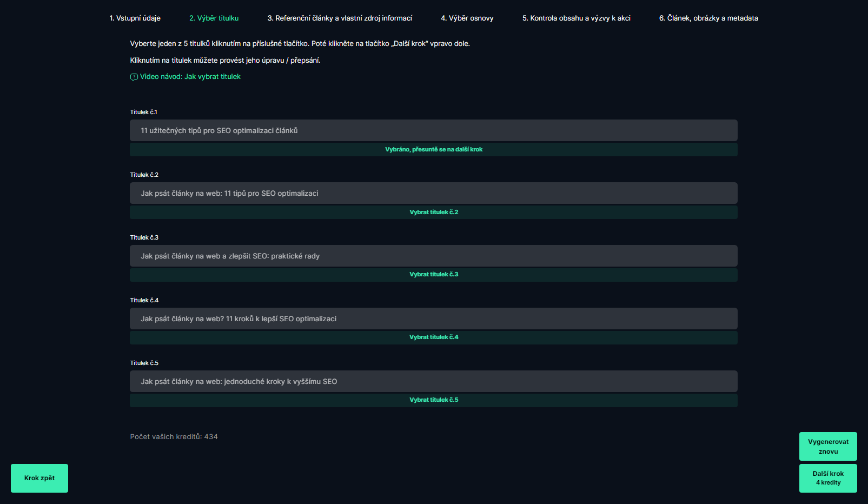Edit the text field of Titulek č.2
868x504 pixels.
point(434,193)
